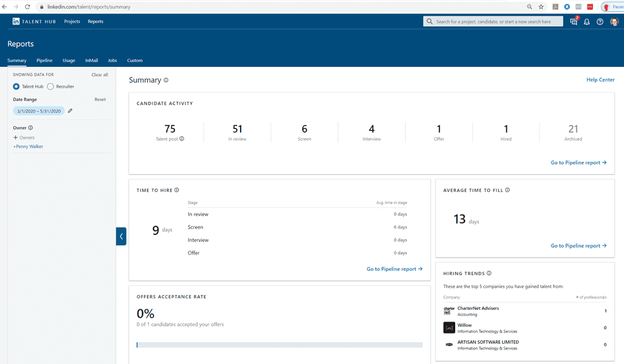The image size is (624, 364).
Task: Open LinkedIn messaging inbox
Action: coord(573,21)
